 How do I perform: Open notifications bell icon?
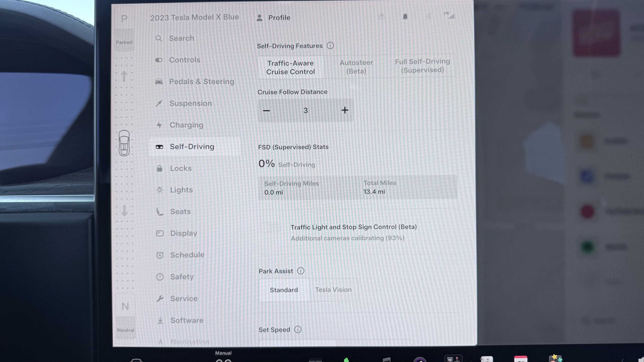point(405,17)
